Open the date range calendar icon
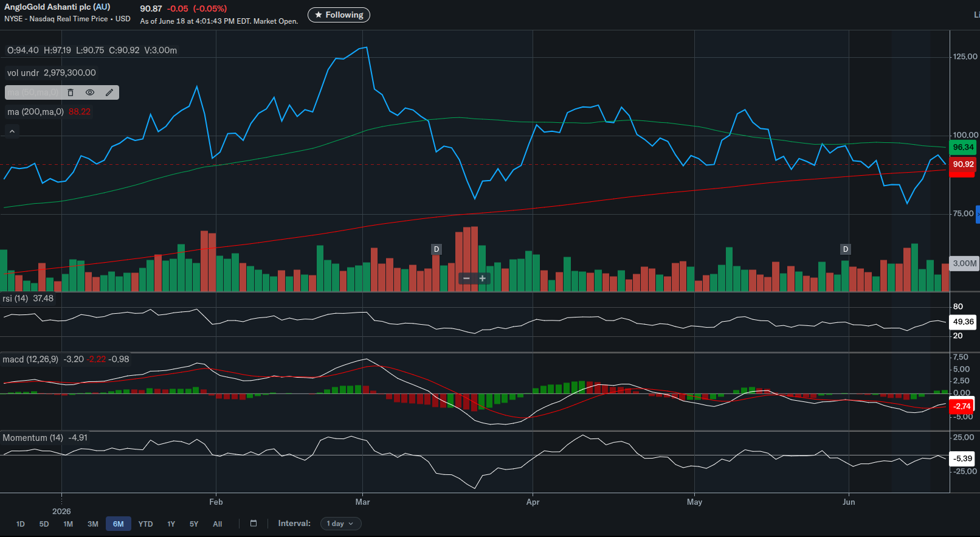The image size is (980, 537). (254, 524)
